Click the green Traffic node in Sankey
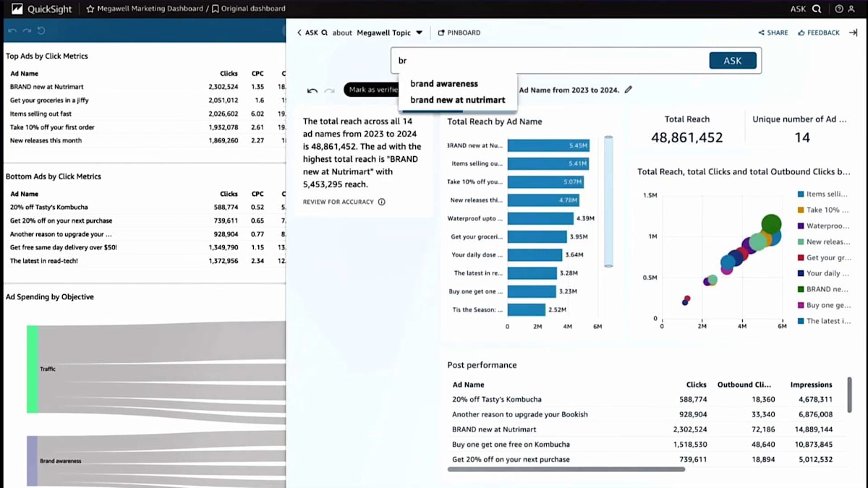The image size is (868, 488). 33,369
